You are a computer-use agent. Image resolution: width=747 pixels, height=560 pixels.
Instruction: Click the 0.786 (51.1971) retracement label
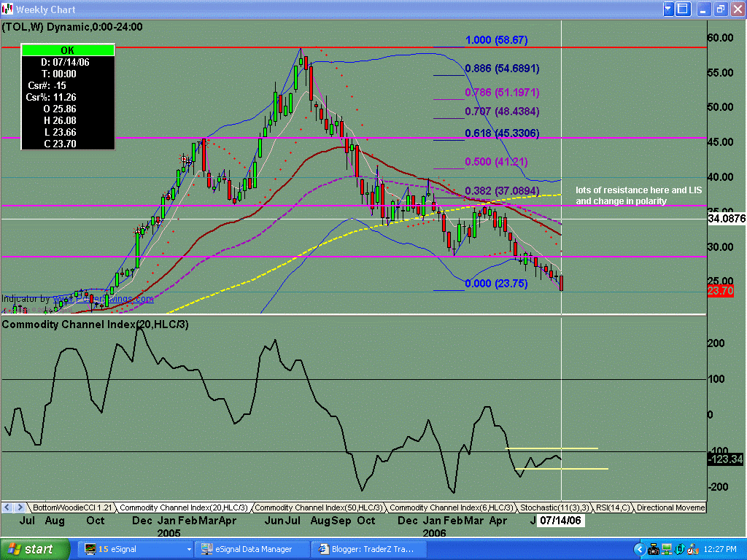pos(502,93)
